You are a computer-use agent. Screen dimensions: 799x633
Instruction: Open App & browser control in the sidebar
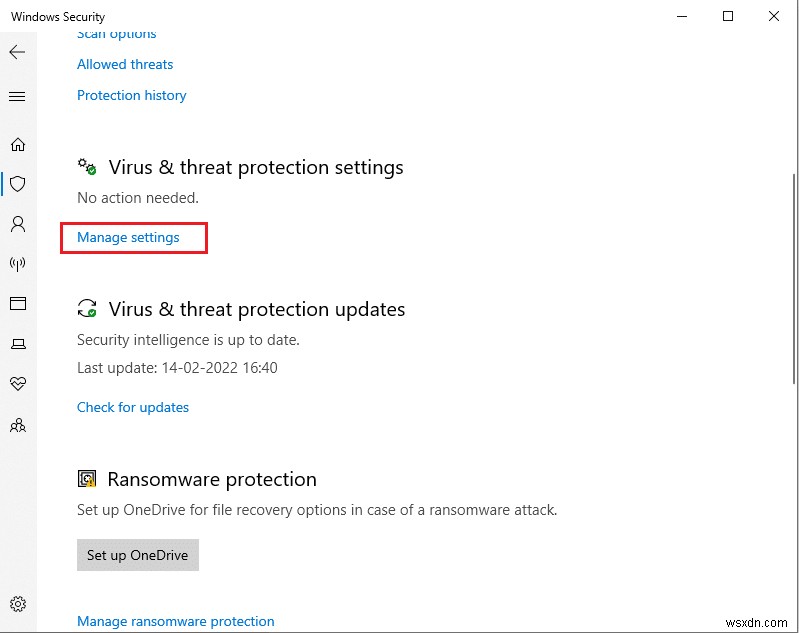[17, 303]
